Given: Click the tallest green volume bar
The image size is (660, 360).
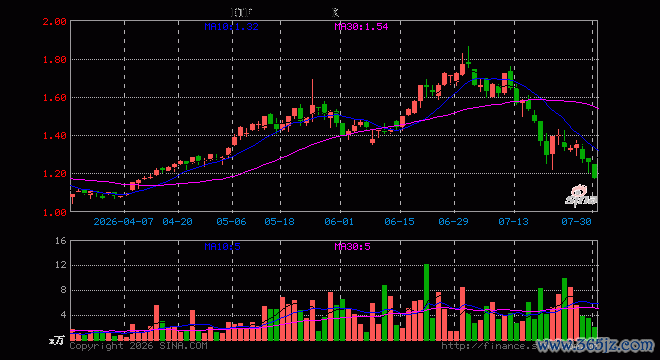Looking at the screenshot, I should pyautogui.click(x=426, y=302).
